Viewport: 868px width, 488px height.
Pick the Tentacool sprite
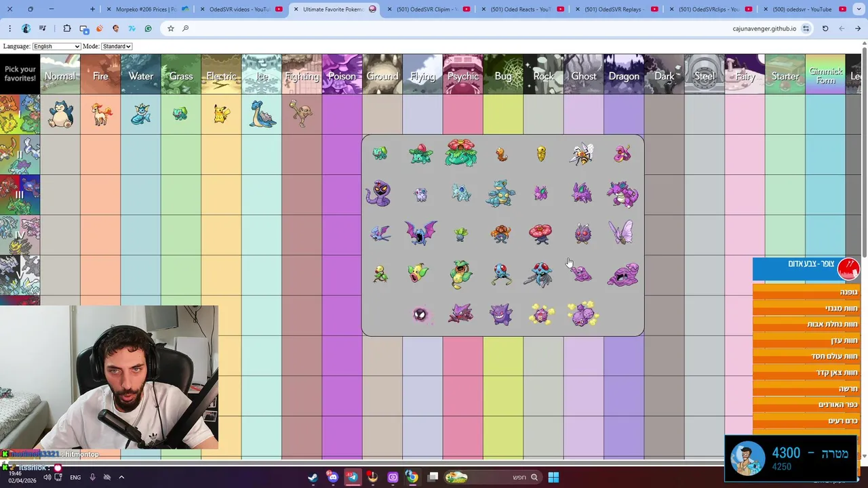pyautogui.click(x=500, y=274)
